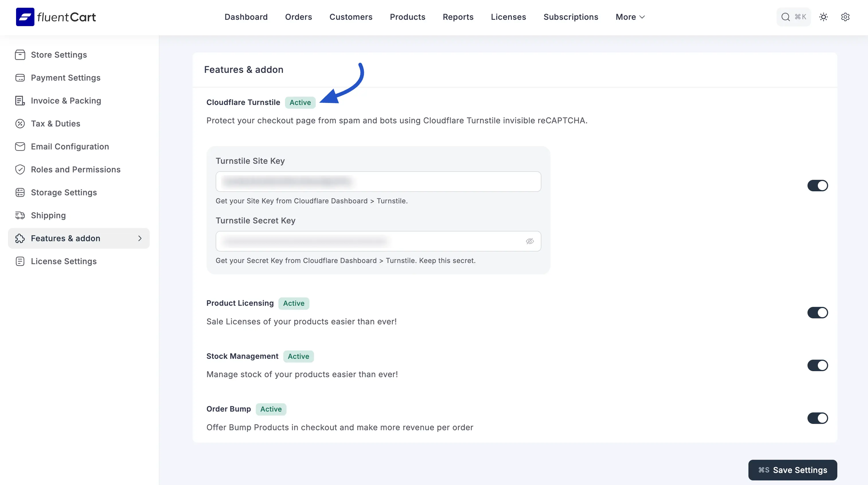Image resolution: width=868 pixels, height=485 pixels.
Task: Go to the Orders page
Action: (x=299, y=17)
